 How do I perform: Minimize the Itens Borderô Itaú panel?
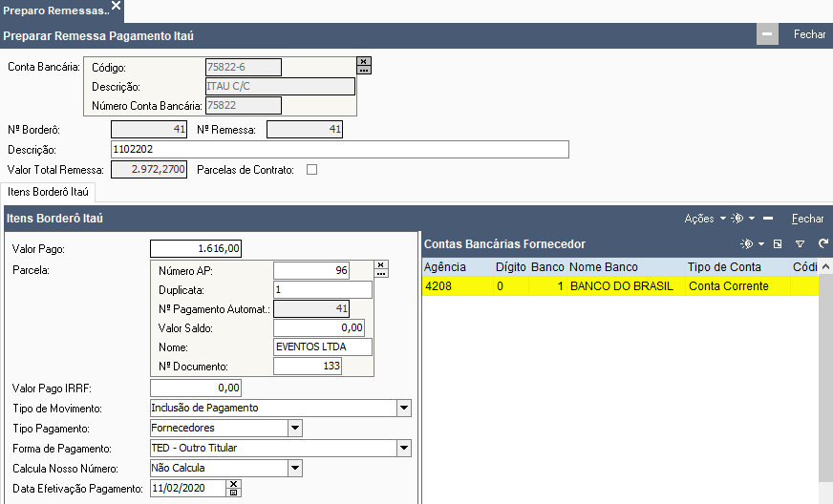tap(768, 219)
